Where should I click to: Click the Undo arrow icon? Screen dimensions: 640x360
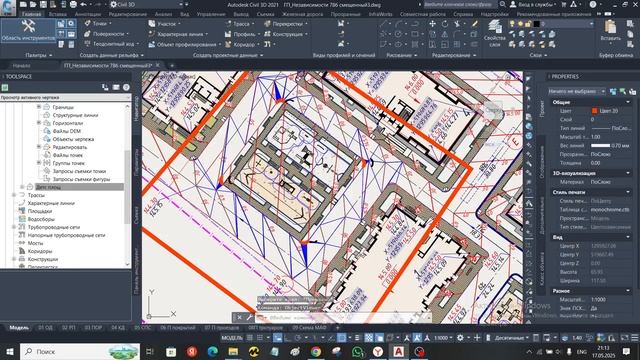[83, 4]
